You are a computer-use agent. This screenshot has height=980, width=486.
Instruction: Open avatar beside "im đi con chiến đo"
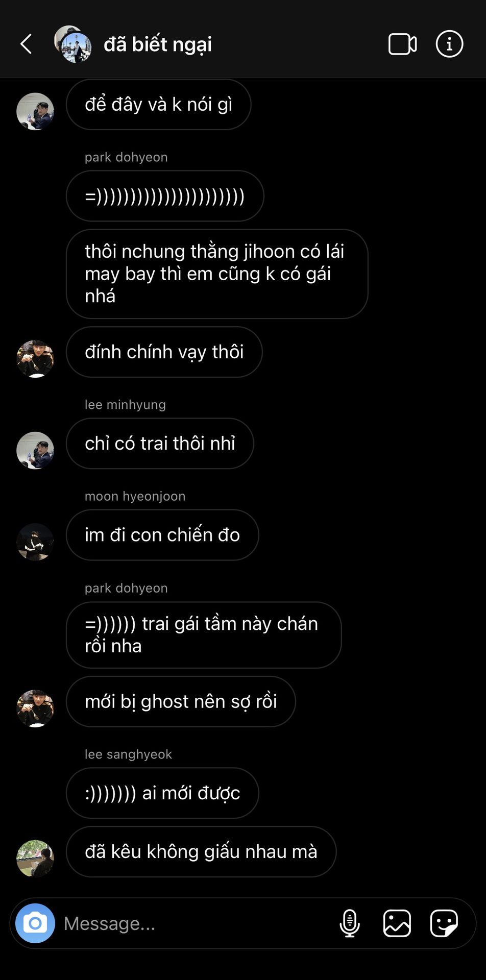35,542
